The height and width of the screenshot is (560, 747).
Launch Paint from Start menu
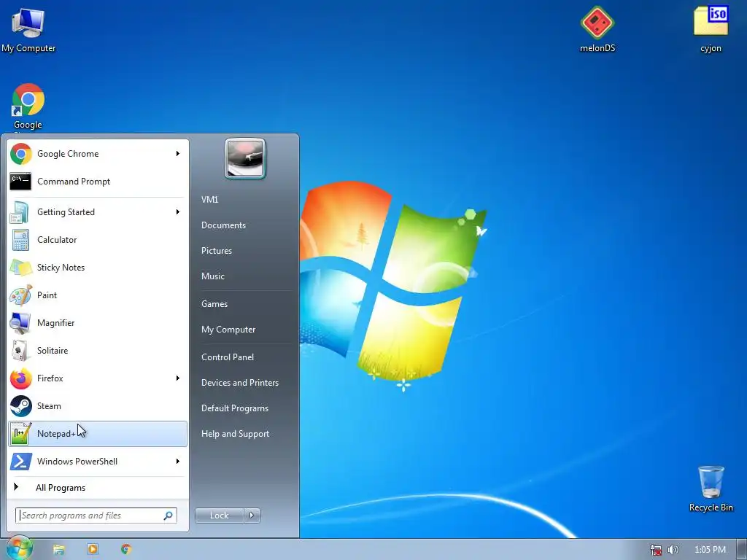point(98,295)
